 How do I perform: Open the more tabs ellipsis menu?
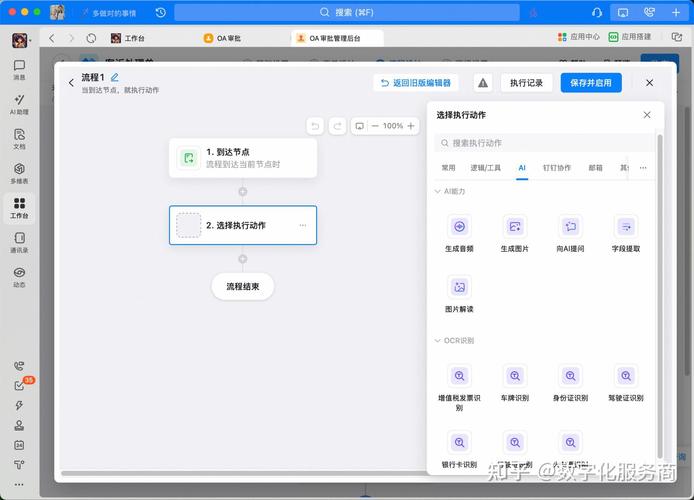click(643, 168)
